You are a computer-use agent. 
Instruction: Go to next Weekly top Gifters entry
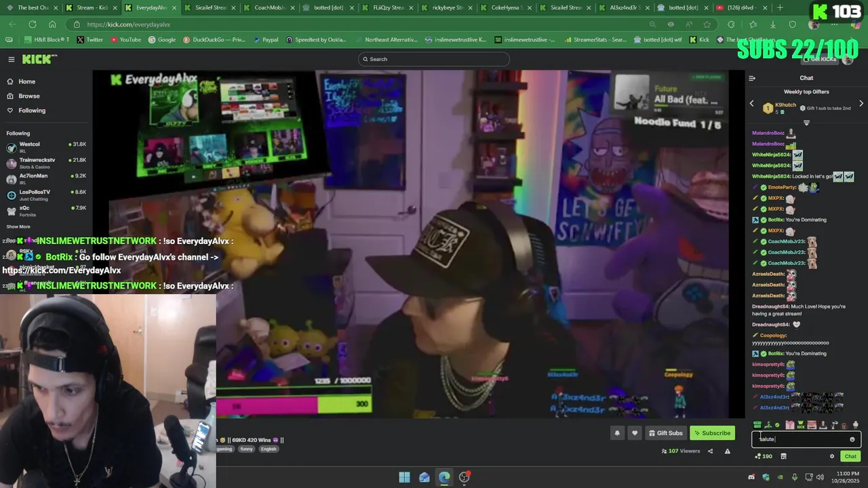coord(861,104)
